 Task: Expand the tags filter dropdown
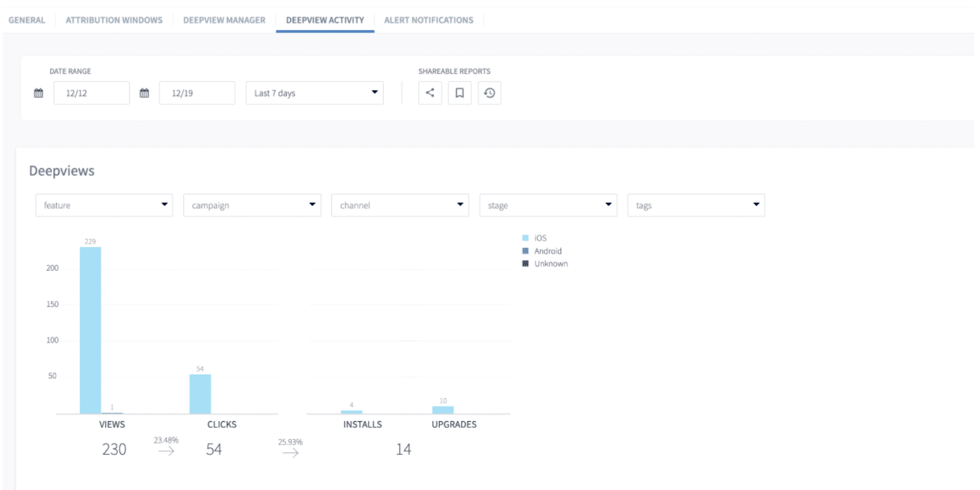[696, 205]
